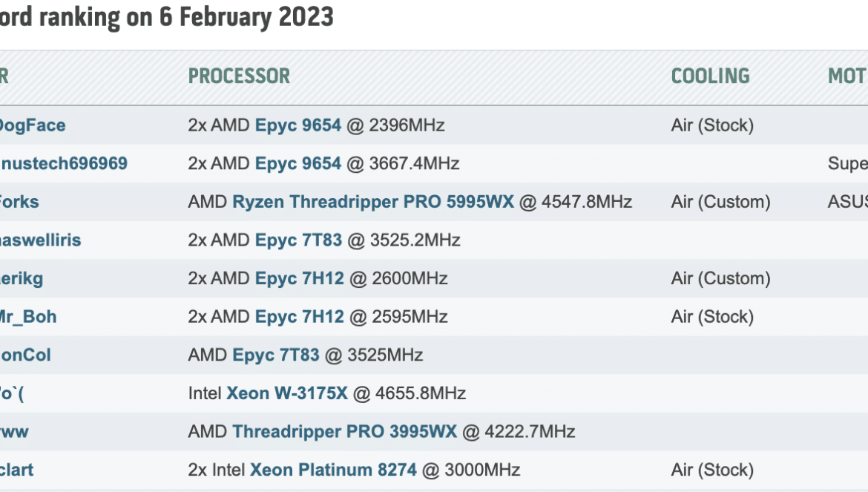The width and height of the screenshot is (868, 492).
Task: Open Threadripper PRO 3995WX processor link
Action: pyautogui.click(x=344, y=432)
